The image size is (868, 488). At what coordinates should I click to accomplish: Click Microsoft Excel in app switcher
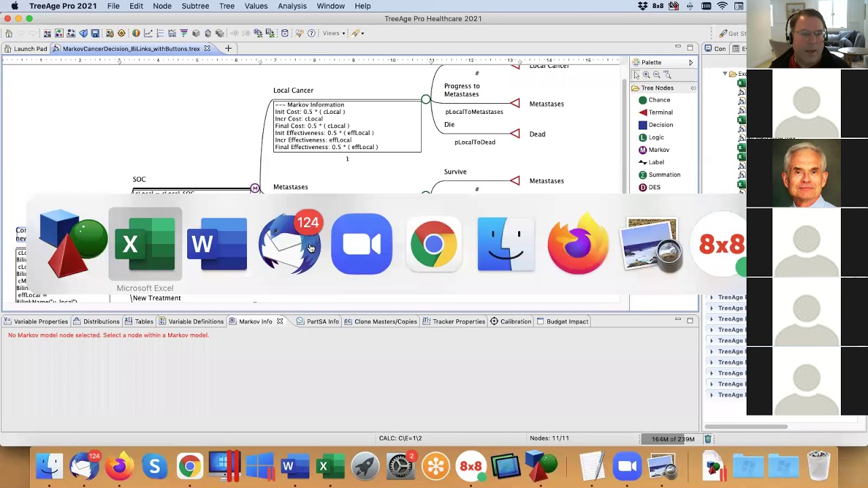click(145, 244)
